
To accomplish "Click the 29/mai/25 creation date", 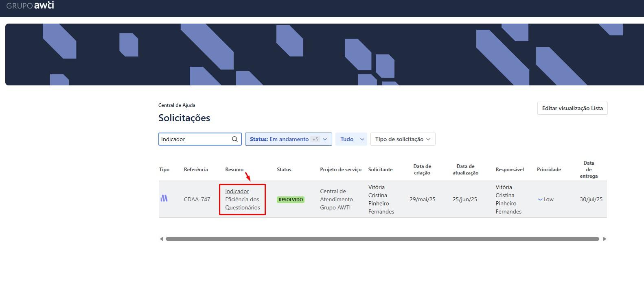I will [x=423, y=199].
